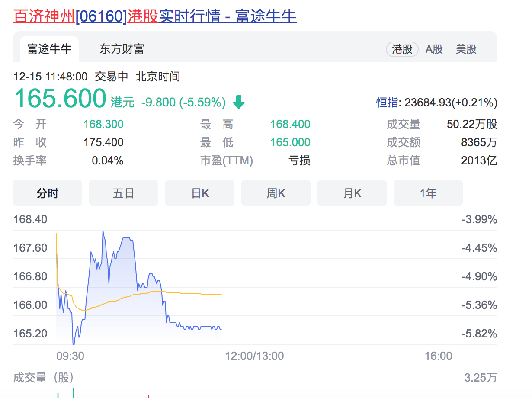Click the -4.45% right axis label
Screen dimensions: 532x398
(479, 248)
